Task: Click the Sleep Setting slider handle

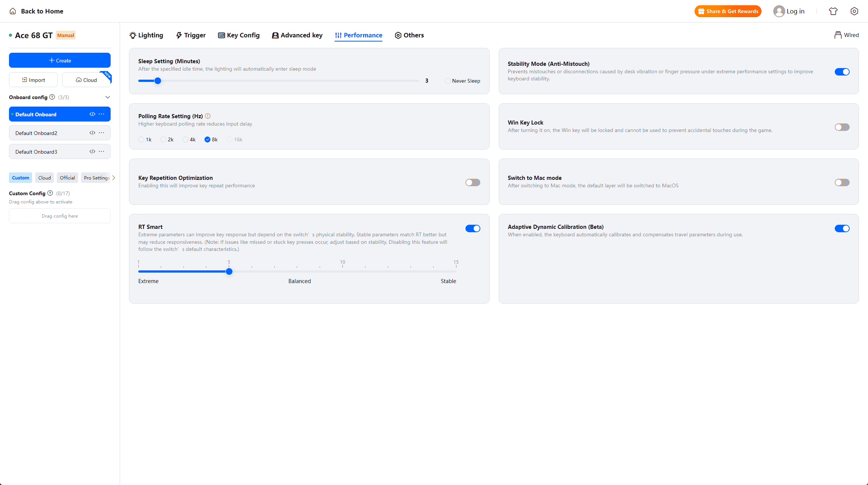Action: (x=158, y=81)
